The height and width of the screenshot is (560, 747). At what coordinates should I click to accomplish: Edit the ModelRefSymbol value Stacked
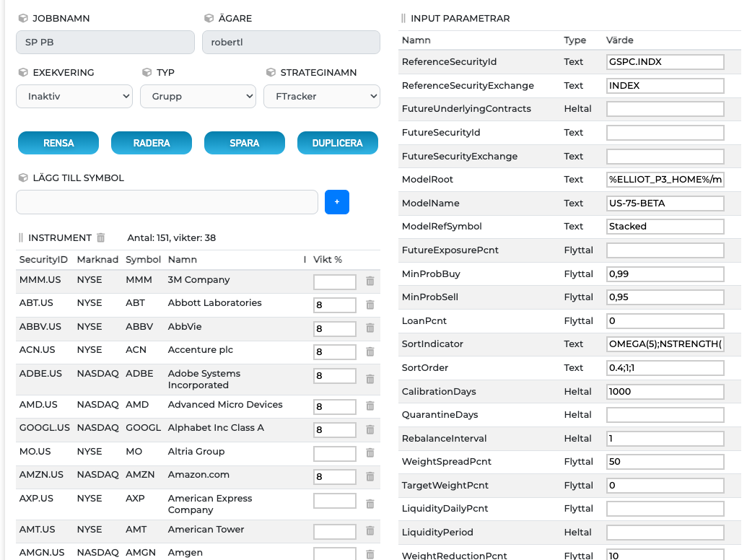(x=665, y=226)
